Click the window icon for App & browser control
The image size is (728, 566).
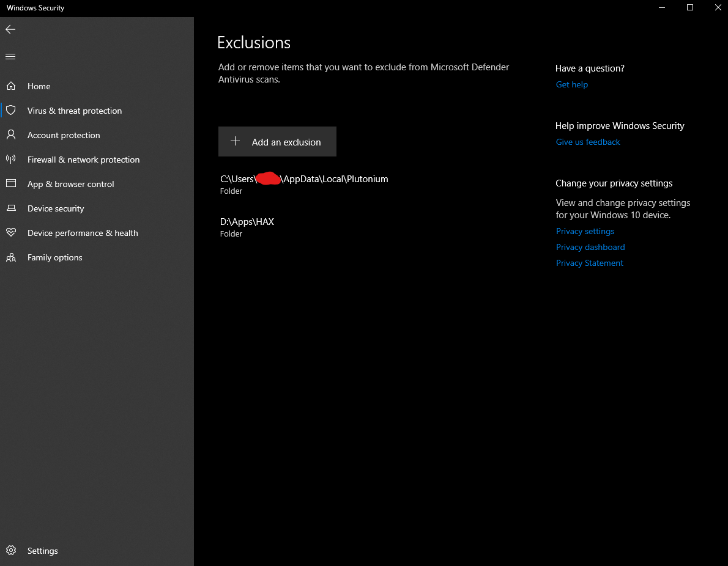click(11, 183)
